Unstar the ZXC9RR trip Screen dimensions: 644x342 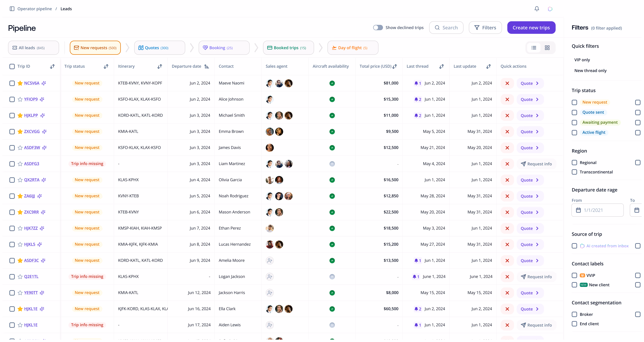click(20, 212)
